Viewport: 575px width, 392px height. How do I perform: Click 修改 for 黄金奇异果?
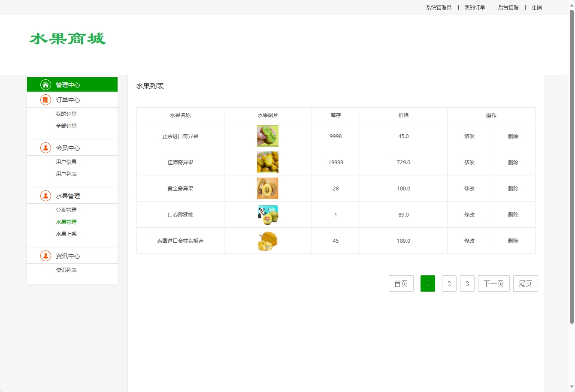click(x=469, y=188)
